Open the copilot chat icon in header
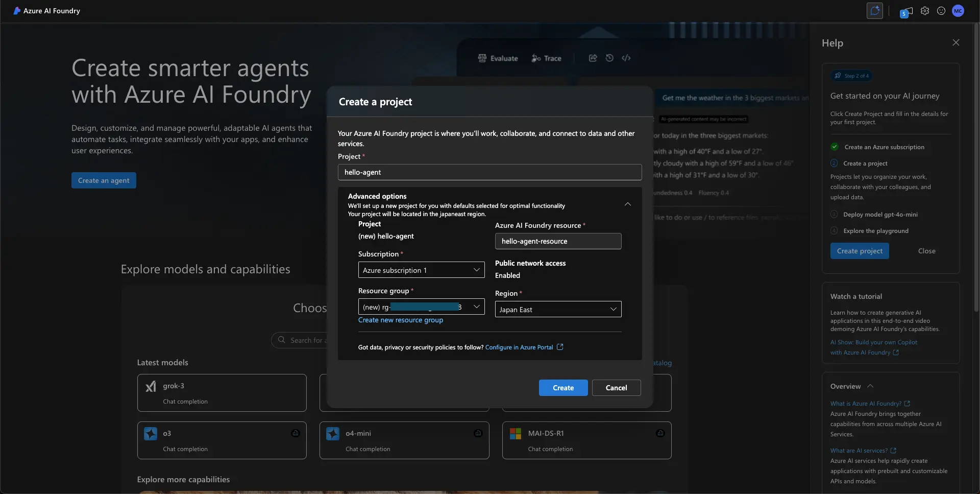The height and width of the screenshot is (494, 980). 875,11
